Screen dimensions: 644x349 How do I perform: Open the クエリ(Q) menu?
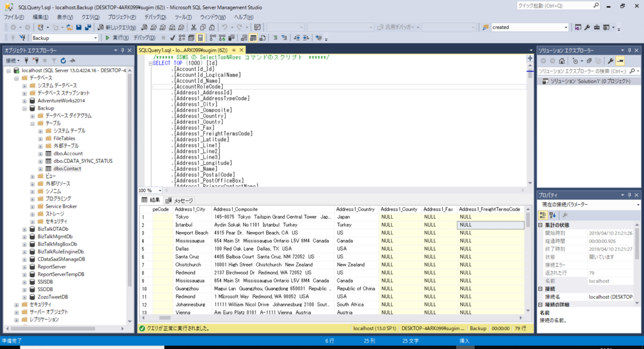[x=91, y=17]
